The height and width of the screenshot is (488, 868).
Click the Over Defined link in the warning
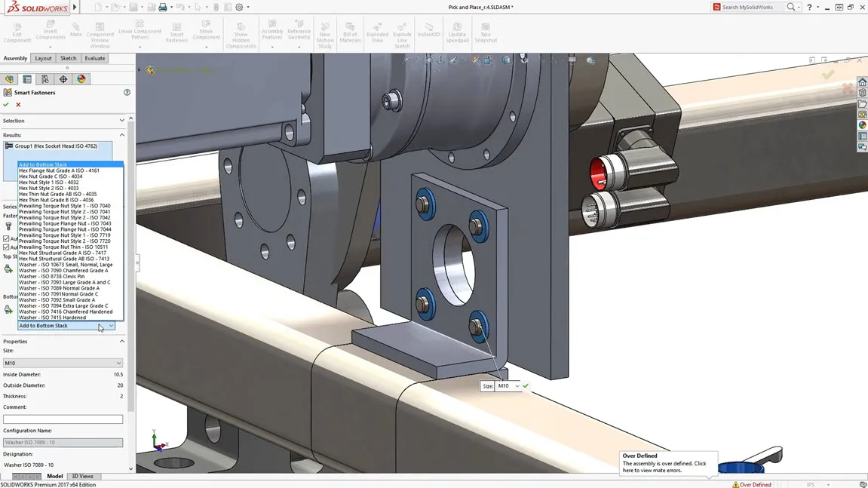pos(754,484)
